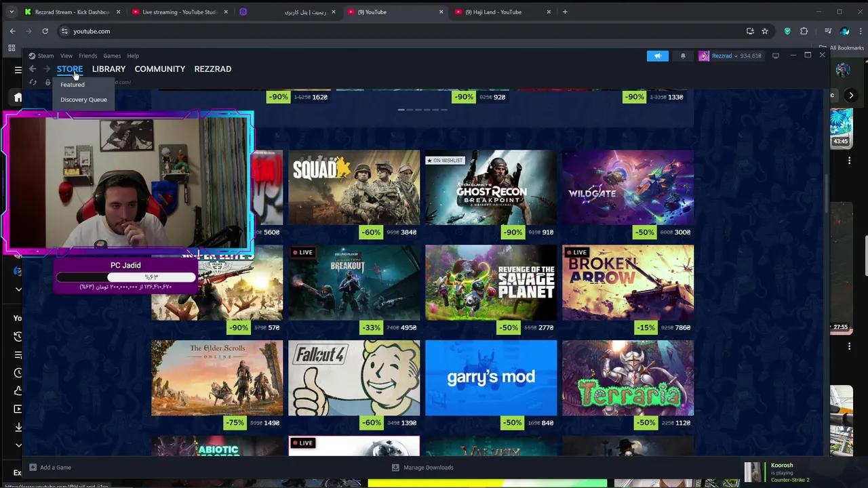Open the View menu in Steam

pos(66,56)
